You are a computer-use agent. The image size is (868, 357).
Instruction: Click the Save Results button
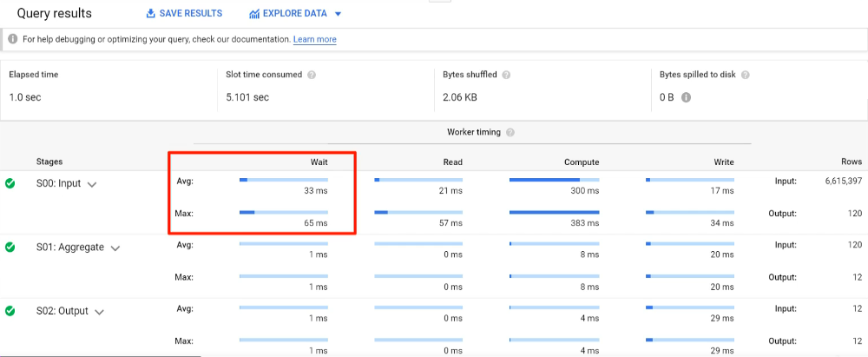(x=184, y=14)
